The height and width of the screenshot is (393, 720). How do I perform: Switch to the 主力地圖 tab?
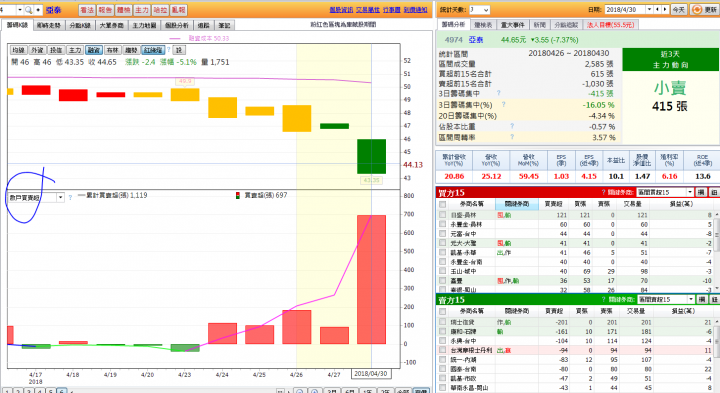tap(144, 25)
